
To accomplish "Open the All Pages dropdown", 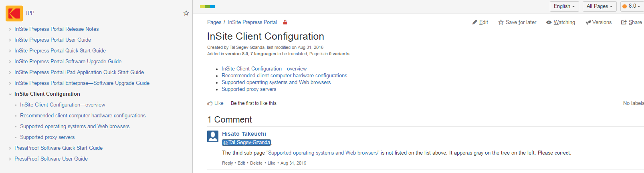I will [599, 6].
